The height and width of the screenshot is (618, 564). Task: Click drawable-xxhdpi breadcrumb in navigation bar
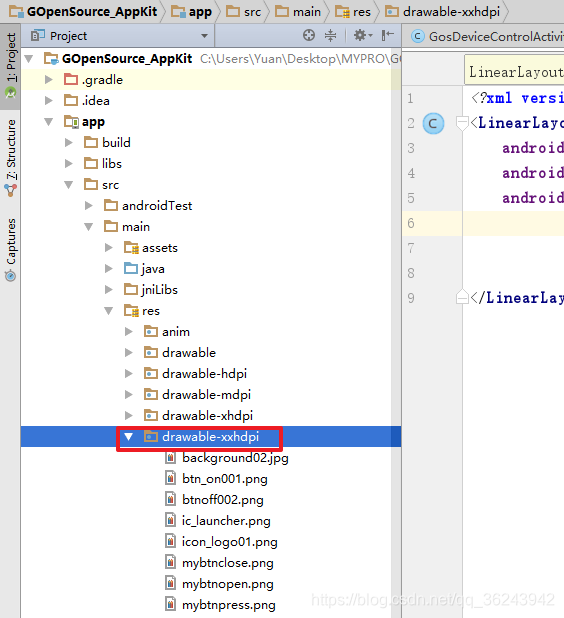[x=442, y=11]
